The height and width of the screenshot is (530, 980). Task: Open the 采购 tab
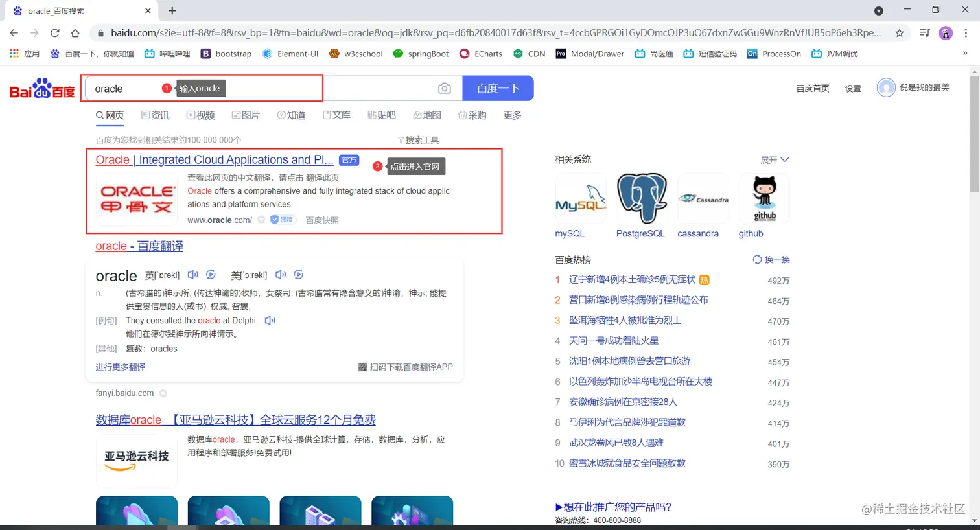[472, 115]
